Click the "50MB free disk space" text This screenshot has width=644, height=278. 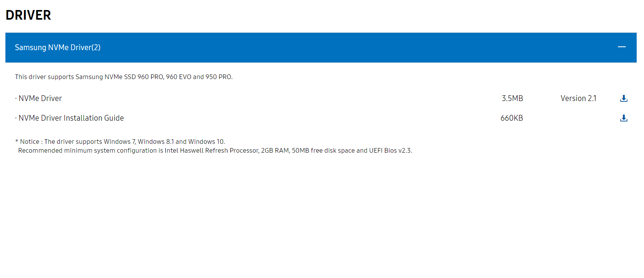pos(323,150)
